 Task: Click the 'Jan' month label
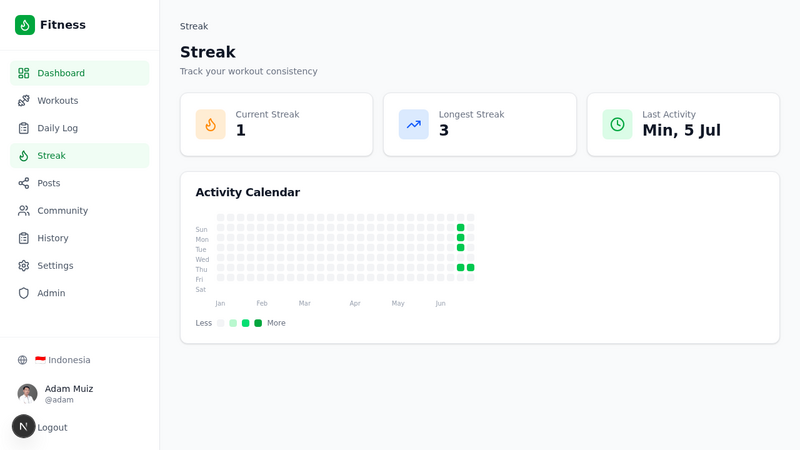click(220, 304)
